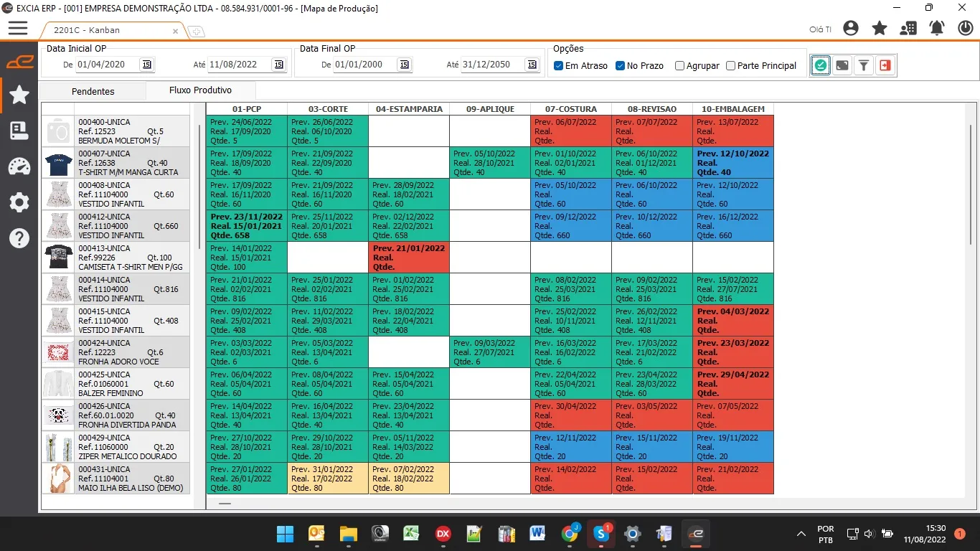Open the hamburger main menu
This screenshot has width=980, height=551.
pos(18,29)
